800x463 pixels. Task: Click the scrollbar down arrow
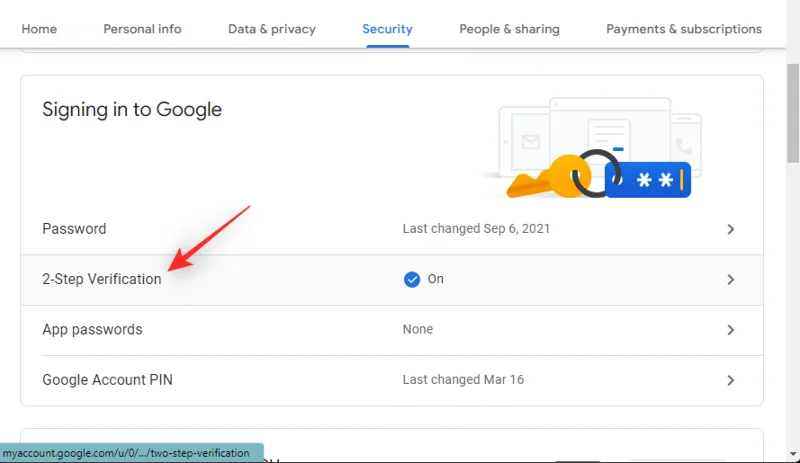click(x=793, y=454)
